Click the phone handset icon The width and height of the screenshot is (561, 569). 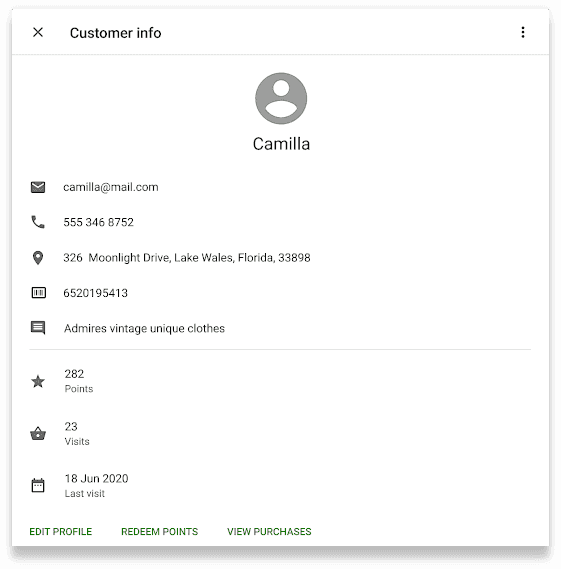(38, 222)
